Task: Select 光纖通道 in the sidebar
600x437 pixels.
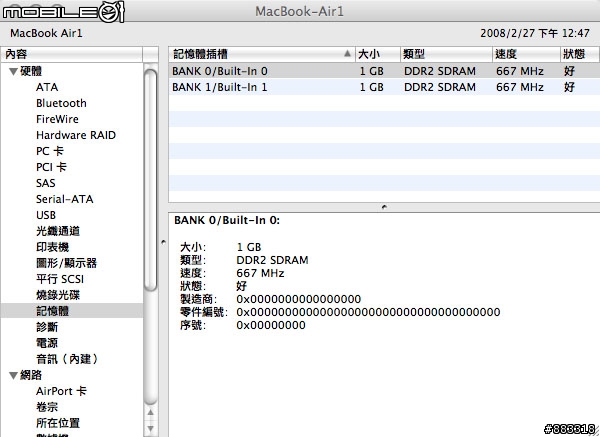Action: [x=58, y=231]
